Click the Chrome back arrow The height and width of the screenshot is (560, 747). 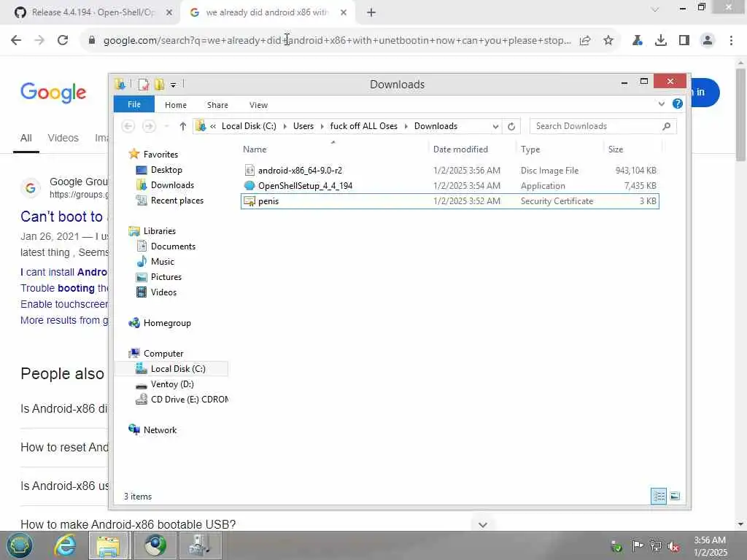pyautogui.click(x=16, y=40)
